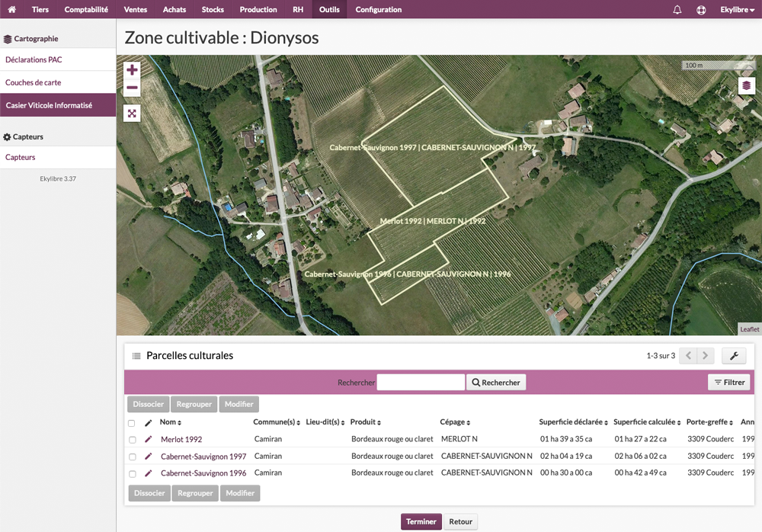This screenshot has width=762, height=532.
Task: Click bottom Regrouper button
Action: pyautogui.click(x=195, y=493)
